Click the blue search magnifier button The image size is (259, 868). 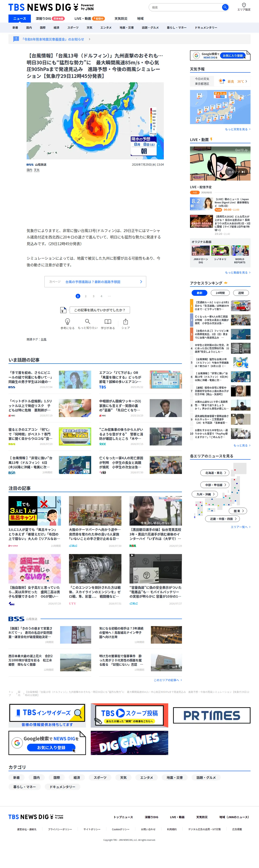pos(225,7)
